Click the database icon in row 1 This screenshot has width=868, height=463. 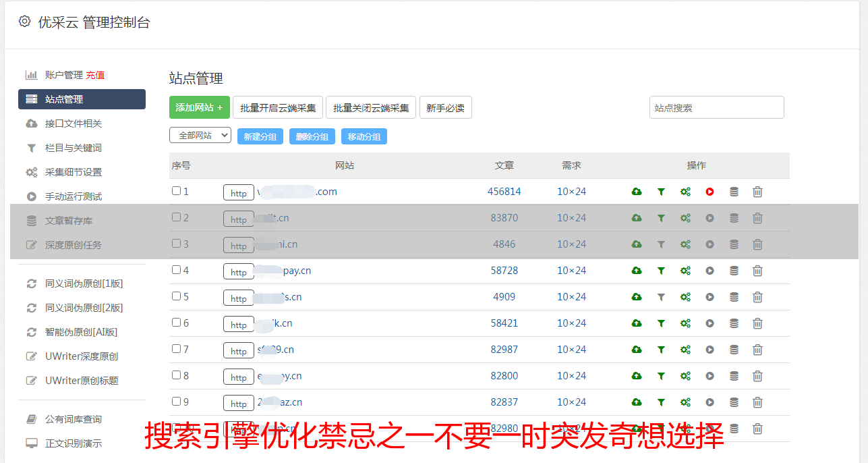pyautogui.click(x=734, y=192)
